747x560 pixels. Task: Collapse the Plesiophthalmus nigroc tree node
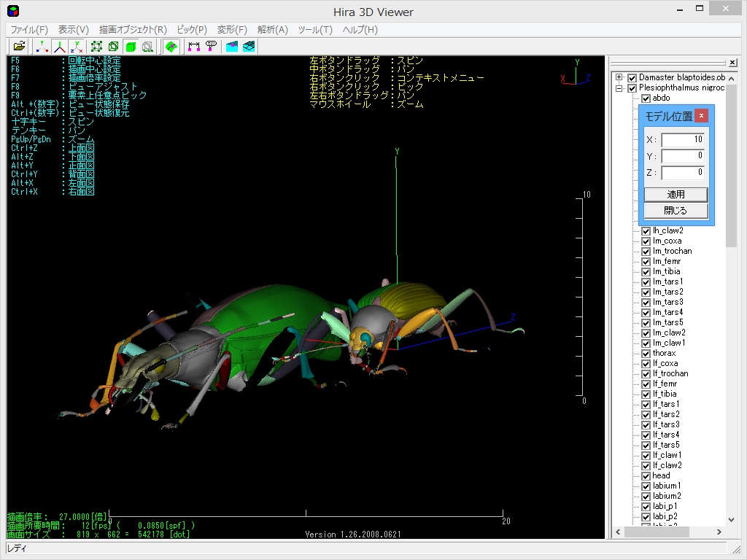tap(621, 87)
